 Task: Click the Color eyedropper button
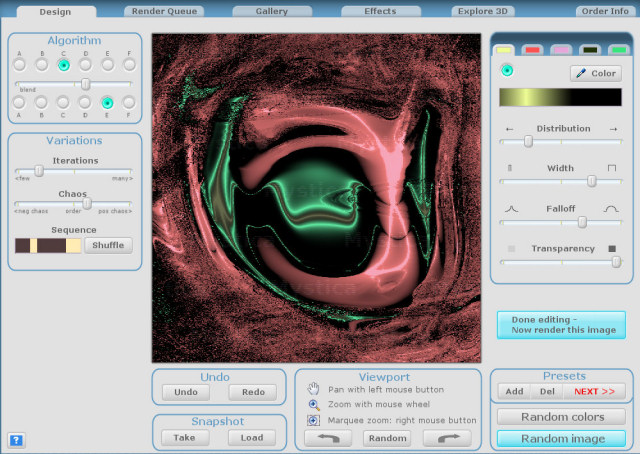point(595,73)
